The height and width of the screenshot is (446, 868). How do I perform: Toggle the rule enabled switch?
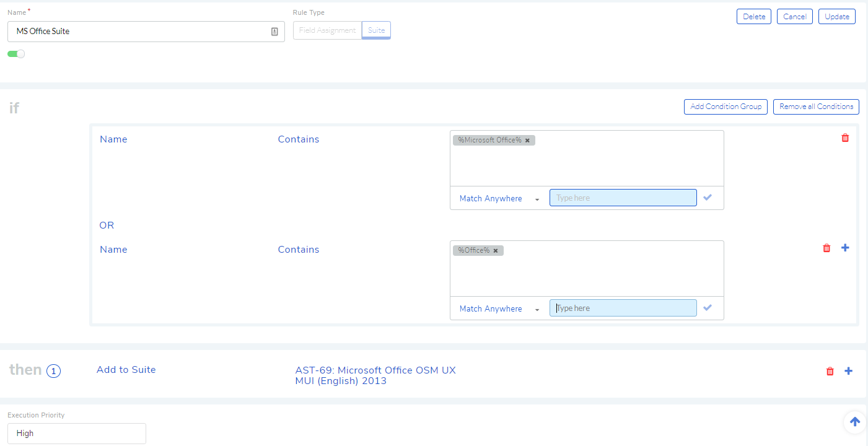(x=16, y=54)
